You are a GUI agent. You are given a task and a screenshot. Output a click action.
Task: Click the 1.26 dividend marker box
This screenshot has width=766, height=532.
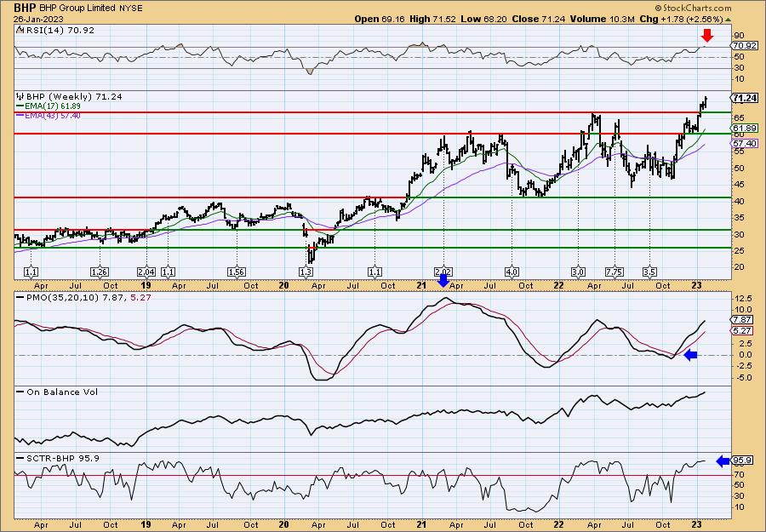pyautogui.click(x=100, y=272)
